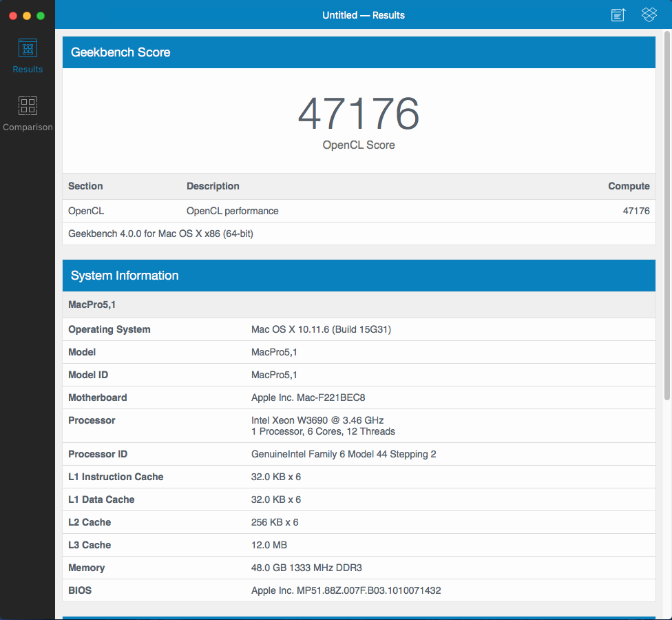Select the 12.0 MB value
Image resolution: width=672 pixels, height=620 pixels.
tap(269, 545)
